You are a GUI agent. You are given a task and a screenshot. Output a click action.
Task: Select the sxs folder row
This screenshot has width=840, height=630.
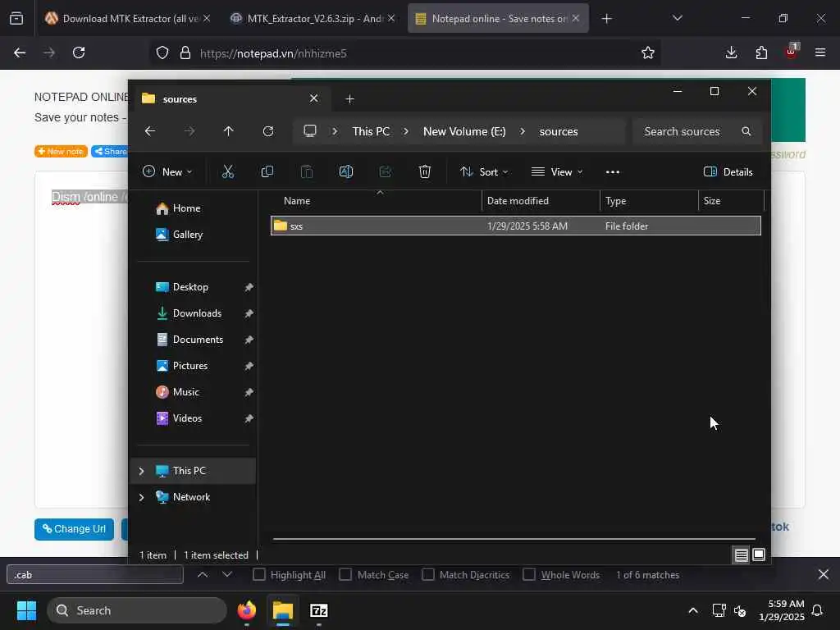pos(515,226)
